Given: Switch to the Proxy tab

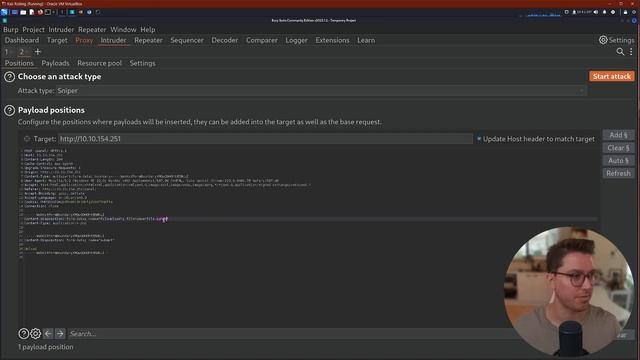Looking at the screenshot, I should pyautogui.click(x=84, y=40).
